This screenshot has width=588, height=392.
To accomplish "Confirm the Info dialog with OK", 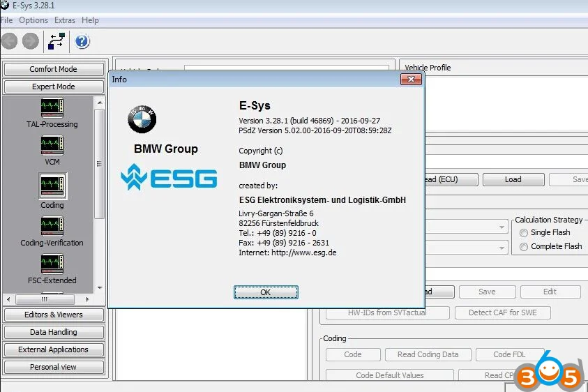I will (266, 292).
